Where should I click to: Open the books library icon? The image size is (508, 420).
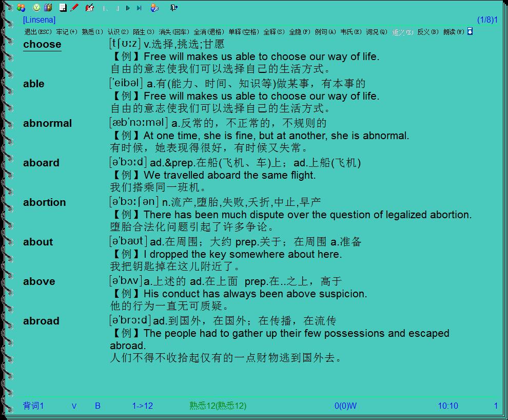[48, 8]
